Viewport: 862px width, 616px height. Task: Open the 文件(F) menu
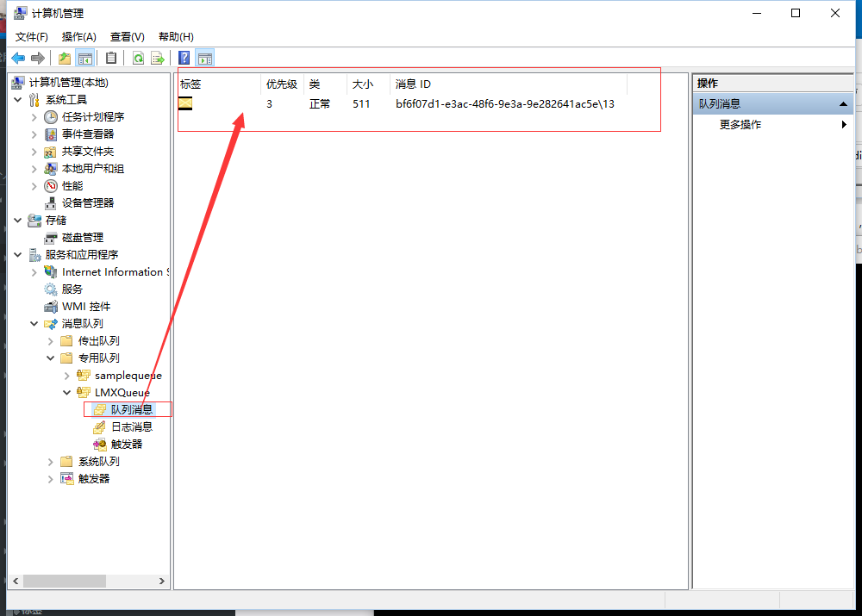32,37
